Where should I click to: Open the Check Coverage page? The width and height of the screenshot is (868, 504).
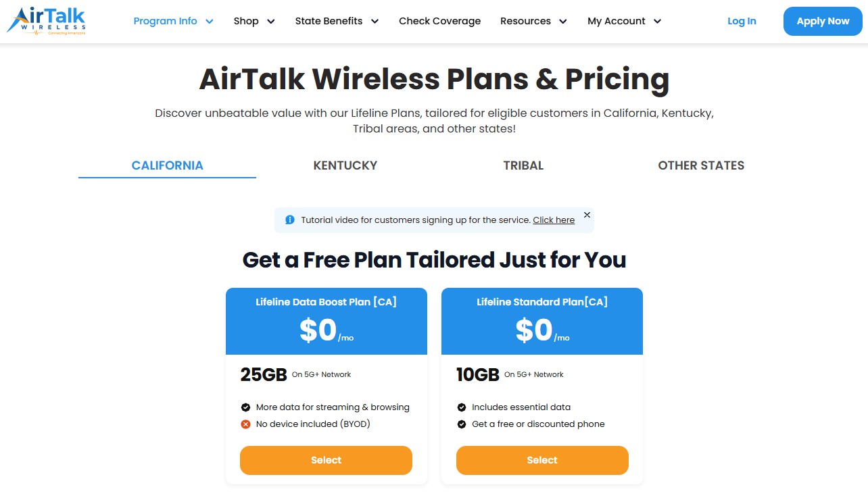pos(439,21)
